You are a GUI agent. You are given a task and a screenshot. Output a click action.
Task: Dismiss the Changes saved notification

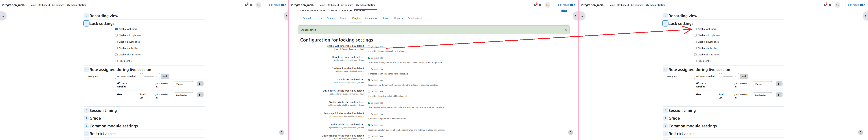[566, 30]
